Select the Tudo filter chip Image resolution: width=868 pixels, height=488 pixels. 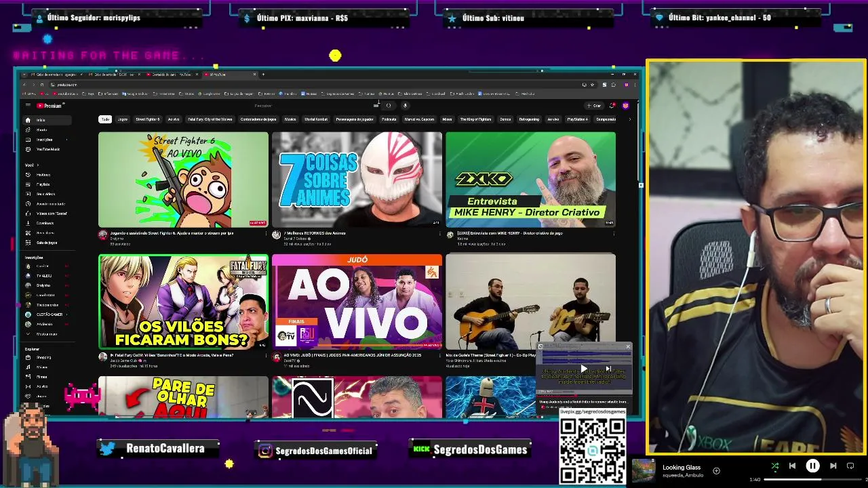point(105,119)
